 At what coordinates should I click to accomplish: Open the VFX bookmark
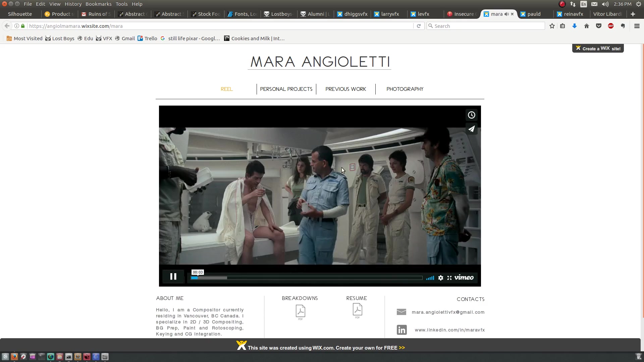[x=104, y=39]
